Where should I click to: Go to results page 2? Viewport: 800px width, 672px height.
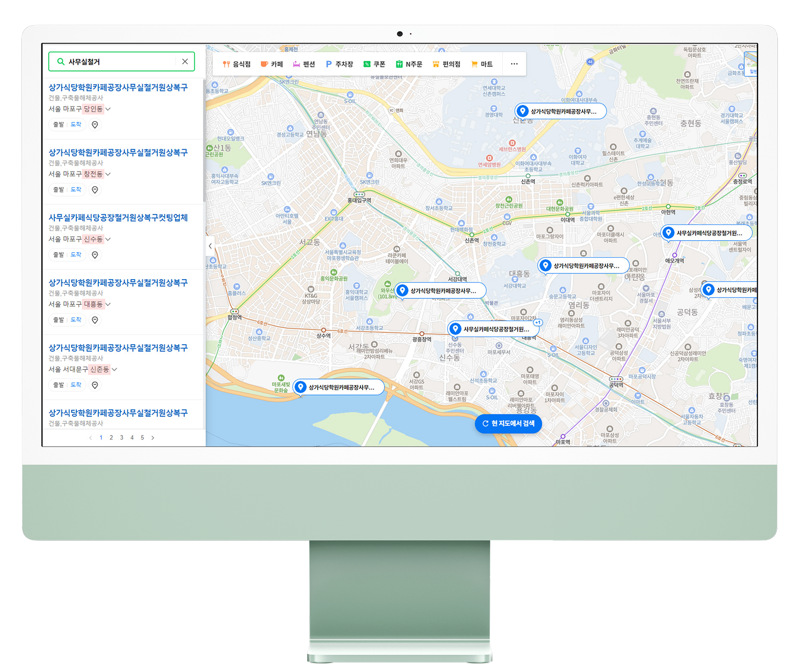pos(111,437)
